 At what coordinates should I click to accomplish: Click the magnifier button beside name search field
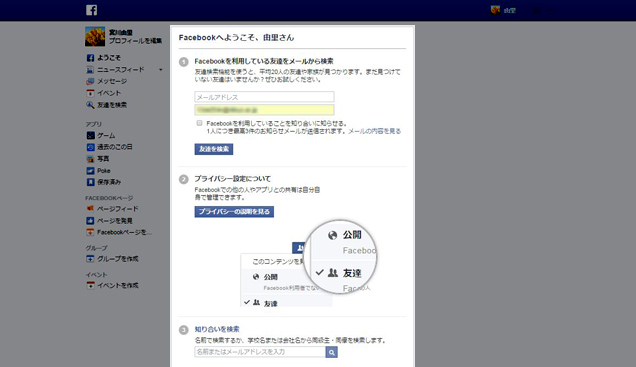(x=331, y=352)
